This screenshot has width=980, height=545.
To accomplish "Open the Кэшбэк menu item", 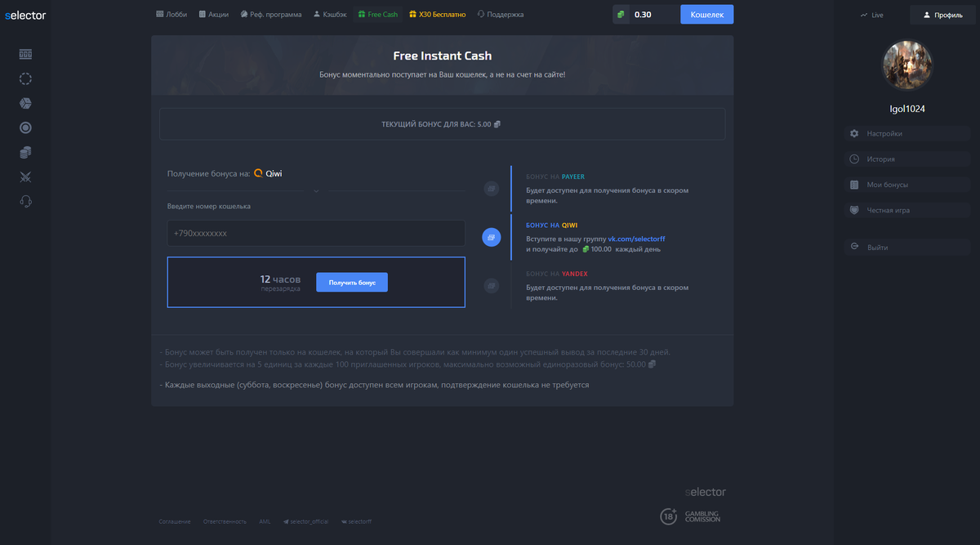I will pos(331,15).
